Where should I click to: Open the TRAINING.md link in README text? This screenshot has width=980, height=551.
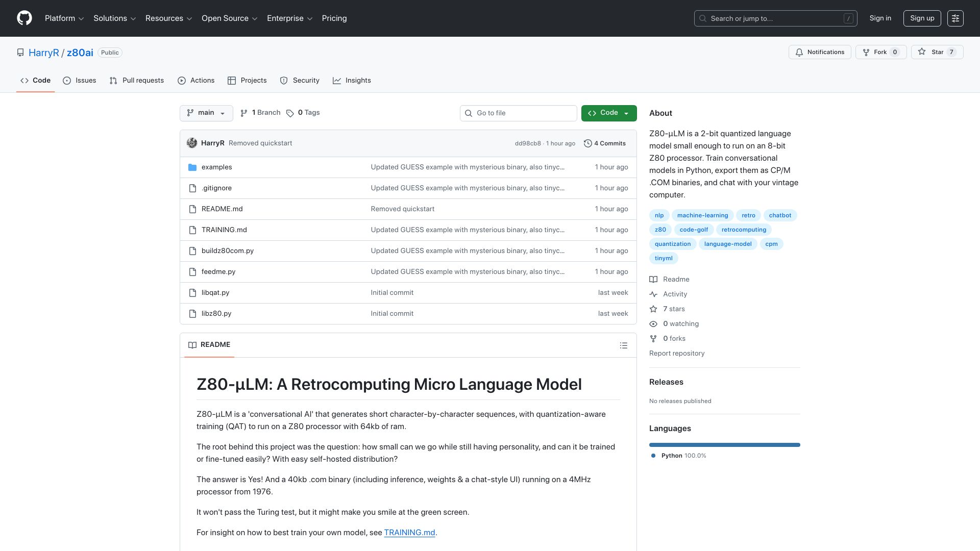[410, 533]
